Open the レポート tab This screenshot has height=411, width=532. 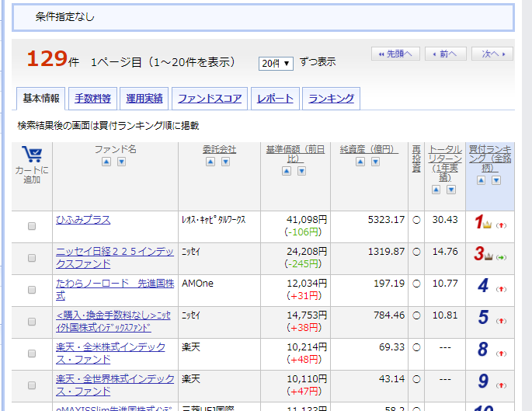(275, 99)
